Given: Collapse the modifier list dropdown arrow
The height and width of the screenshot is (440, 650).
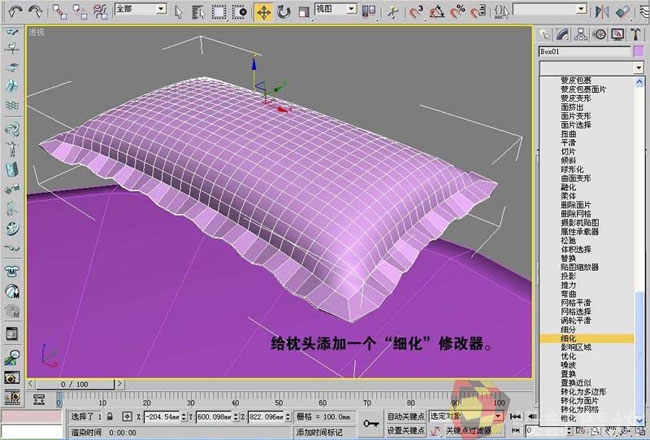Looking at the screenshot, I should point(638,68).
